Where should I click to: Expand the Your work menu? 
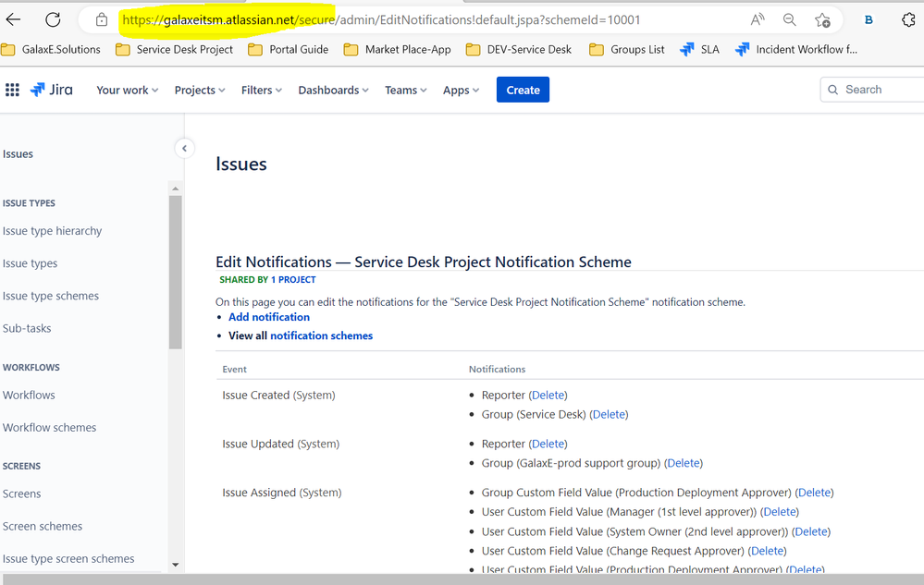(x=128, y=90)
